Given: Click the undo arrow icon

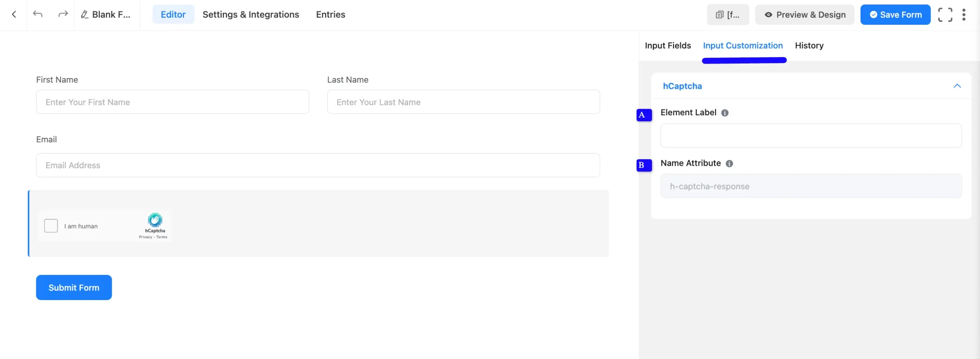Looking at the screenshot, I should [x=38, y=15].
